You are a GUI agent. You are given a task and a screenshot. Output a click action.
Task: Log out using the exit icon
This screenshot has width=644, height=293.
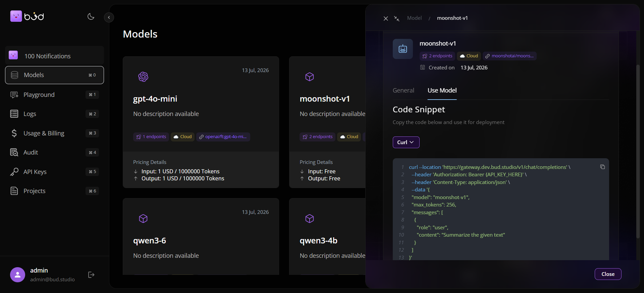[x=91, y=275]
